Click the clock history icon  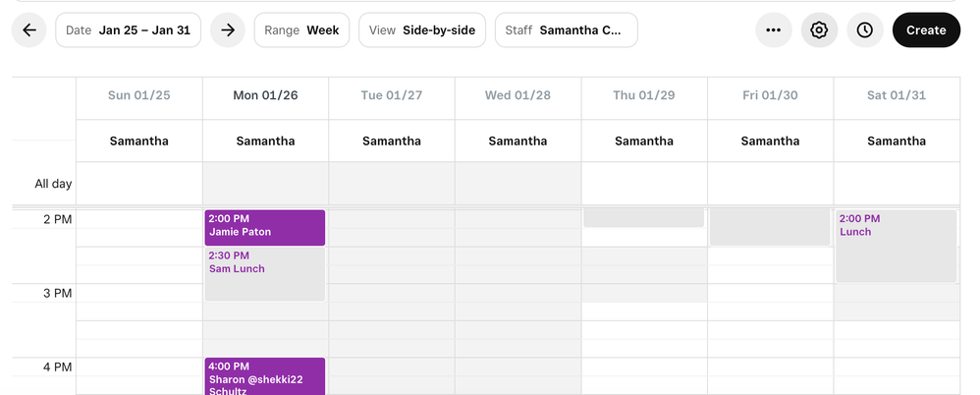[x=864, y=30]
